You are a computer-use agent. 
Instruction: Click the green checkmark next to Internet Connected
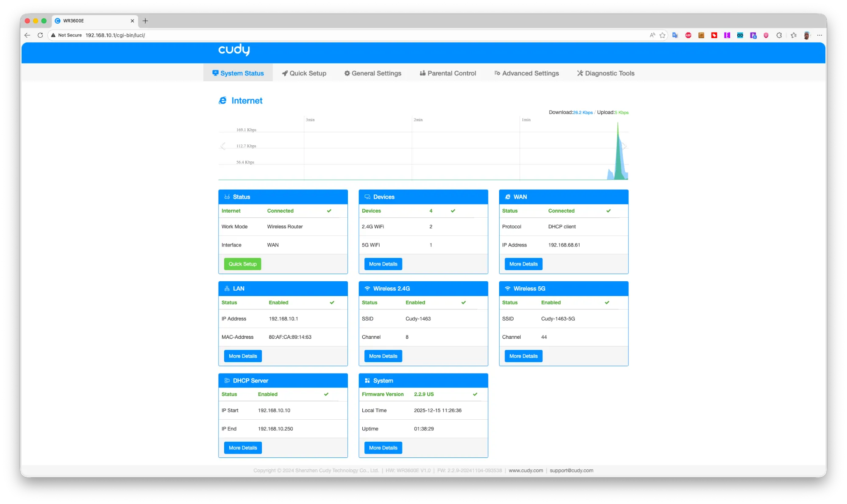pos(329,211)
